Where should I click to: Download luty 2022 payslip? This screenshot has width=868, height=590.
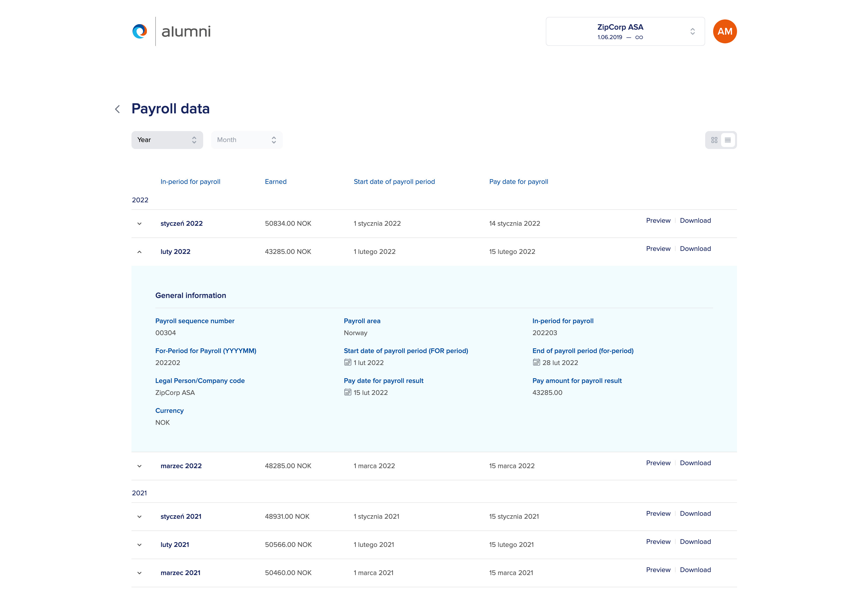[695, 248]
